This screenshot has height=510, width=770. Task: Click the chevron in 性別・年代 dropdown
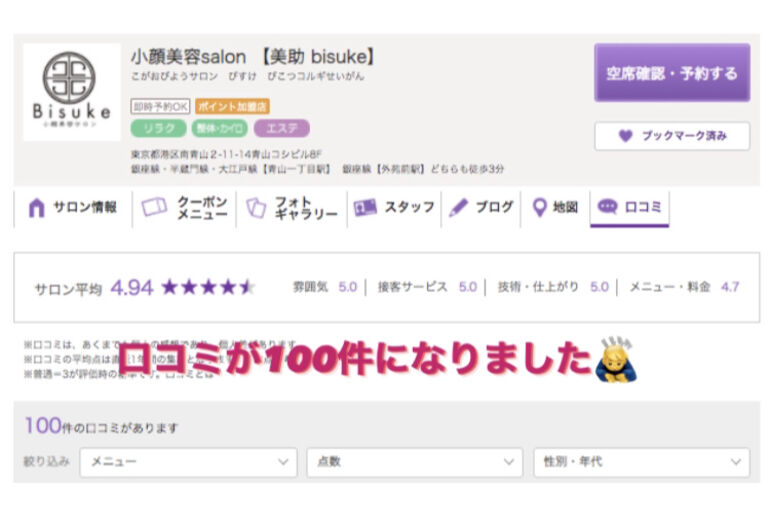pos(736,462)
